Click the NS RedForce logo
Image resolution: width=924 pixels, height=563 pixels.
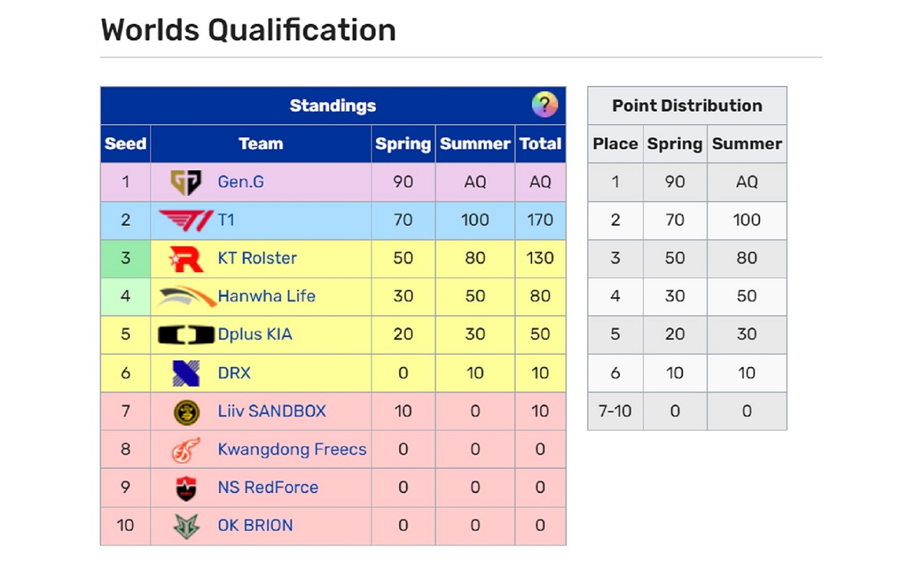coord(186,487)
